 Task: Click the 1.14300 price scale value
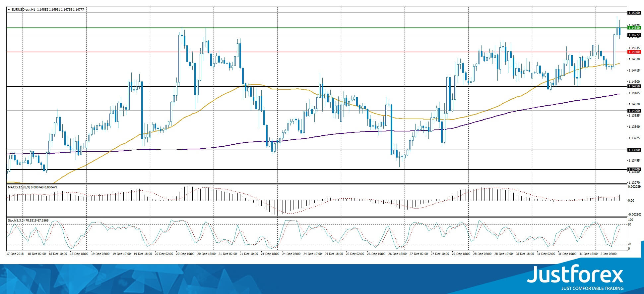pyautogui.click(x=634, y=82)
